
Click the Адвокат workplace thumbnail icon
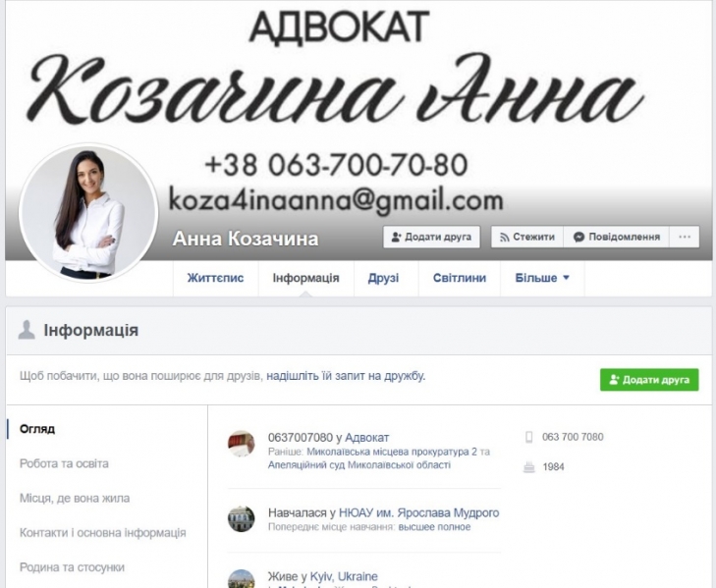click(241, 444)
